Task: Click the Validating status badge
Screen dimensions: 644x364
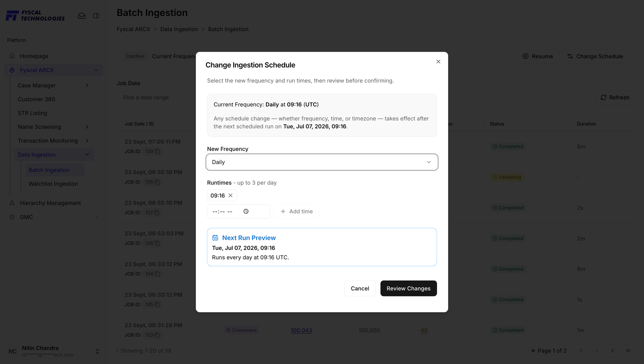Action: point(506,177)
